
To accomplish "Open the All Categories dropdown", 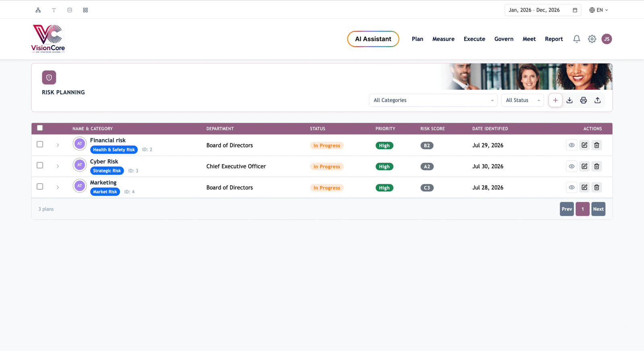I will 433,100.
